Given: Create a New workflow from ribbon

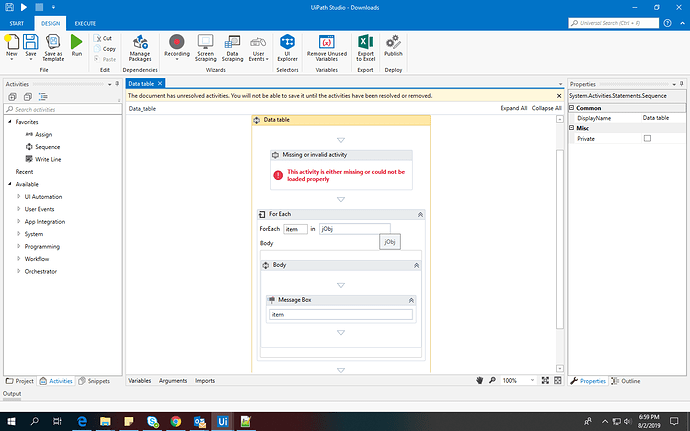Looking at the screenshot, I should [x=11, y=46].
